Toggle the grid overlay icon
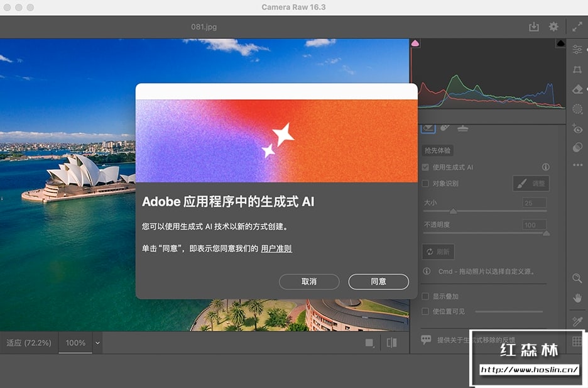The width and height of the screenshot is (588, 388). click(x=577, y=341)
